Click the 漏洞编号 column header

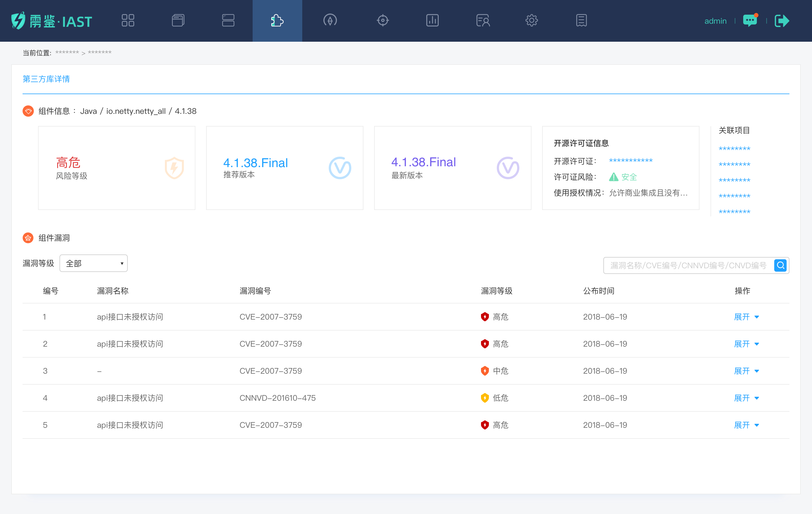point(255,291)
